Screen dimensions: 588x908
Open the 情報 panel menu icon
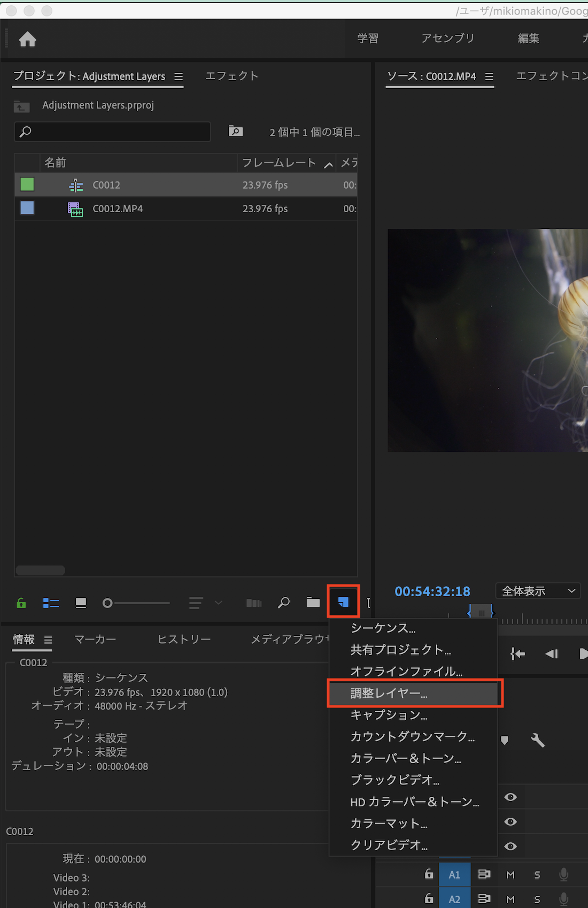pos(48,640)
